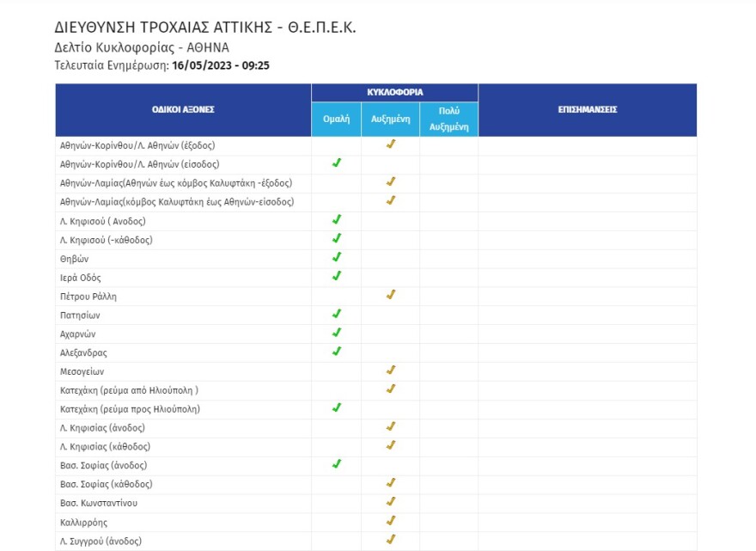Select row name Βασ. Σοφίας (άνοδος)

(x=104, y=466)
